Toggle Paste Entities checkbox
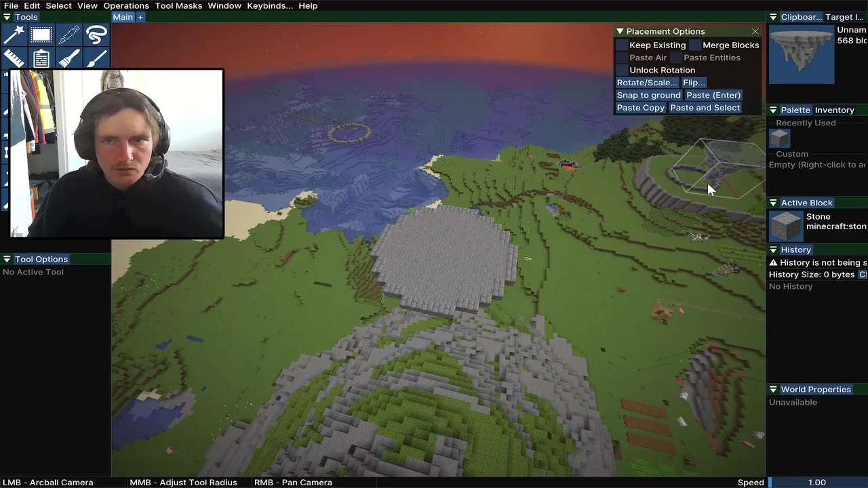The width and height of the screenshot is (868, 488). pyautogui.click(x=676, y=58)
